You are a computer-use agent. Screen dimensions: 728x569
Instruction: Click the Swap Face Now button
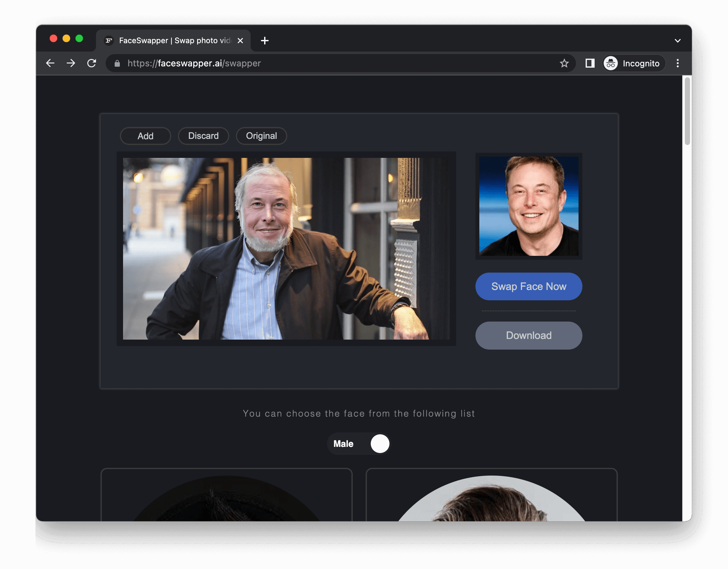(x=529, y=286)
